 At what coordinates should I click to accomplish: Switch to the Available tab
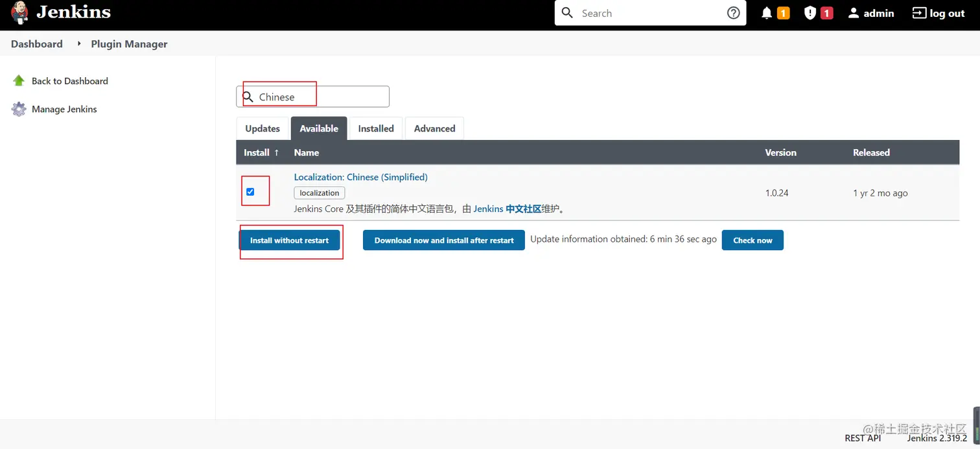coord(319,128)
